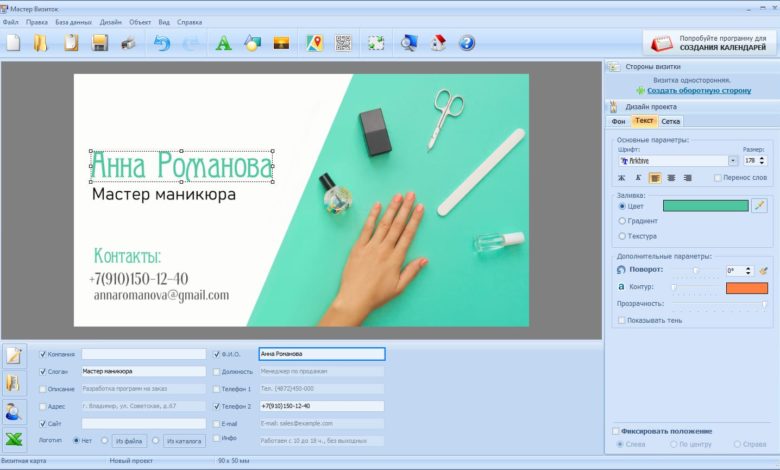Select the Градиент fill radio button
The image size is (780, 470).
(622, 221)
